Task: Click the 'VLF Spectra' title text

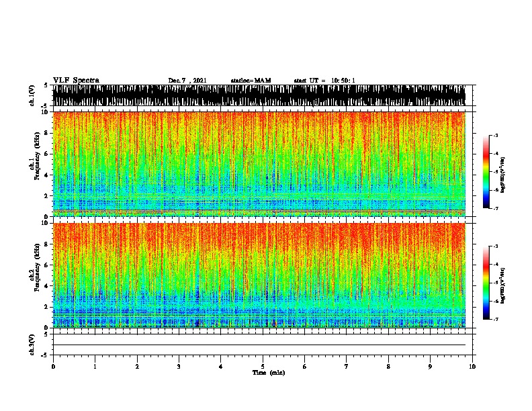Action: 76,81
